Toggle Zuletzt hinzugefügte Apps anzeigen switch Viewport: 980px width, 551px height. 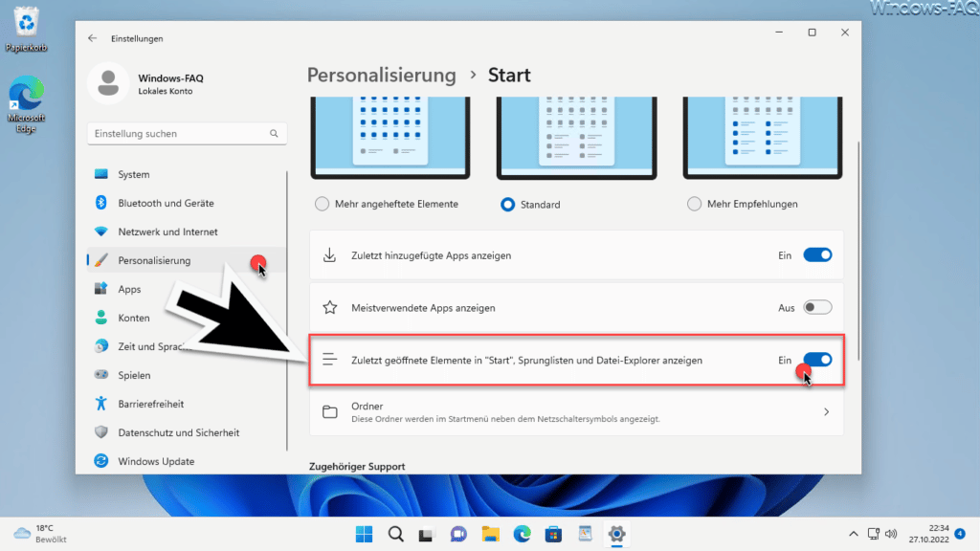click(x=817, y=254)
